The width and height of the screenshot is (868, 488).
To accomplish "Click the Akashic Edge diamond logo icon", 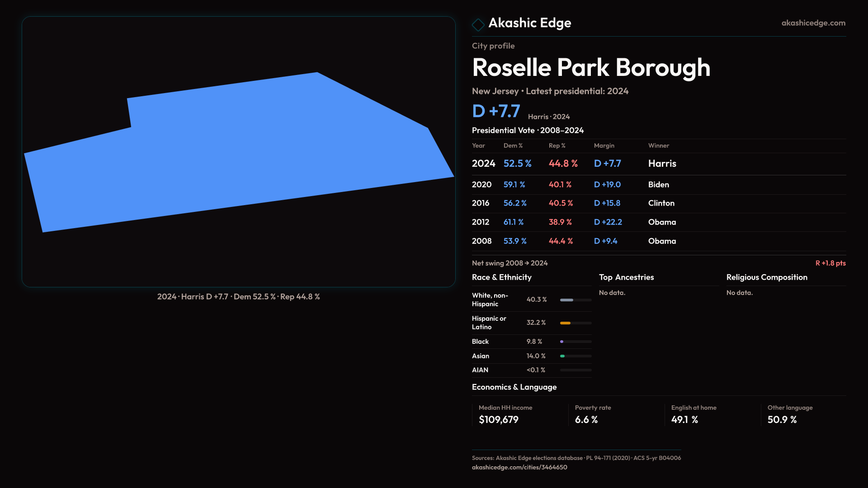I will (x=478, y=24).
